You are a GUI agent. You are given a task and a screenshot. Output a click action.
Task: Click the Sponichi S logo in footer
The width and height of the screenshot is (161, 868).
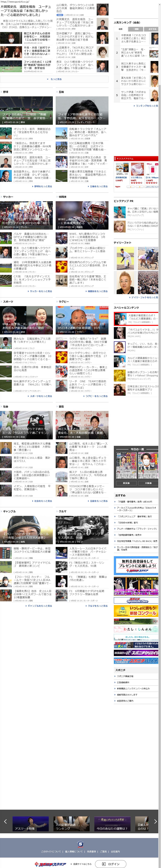coord(80,844)
